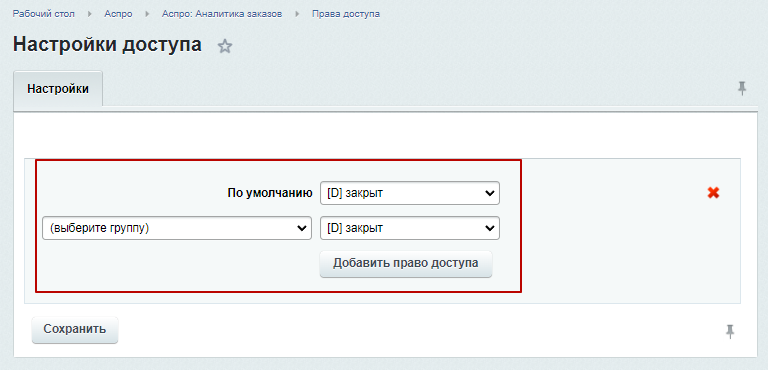Open the Аспро breadcrumb link

click(x=118, y=14)
